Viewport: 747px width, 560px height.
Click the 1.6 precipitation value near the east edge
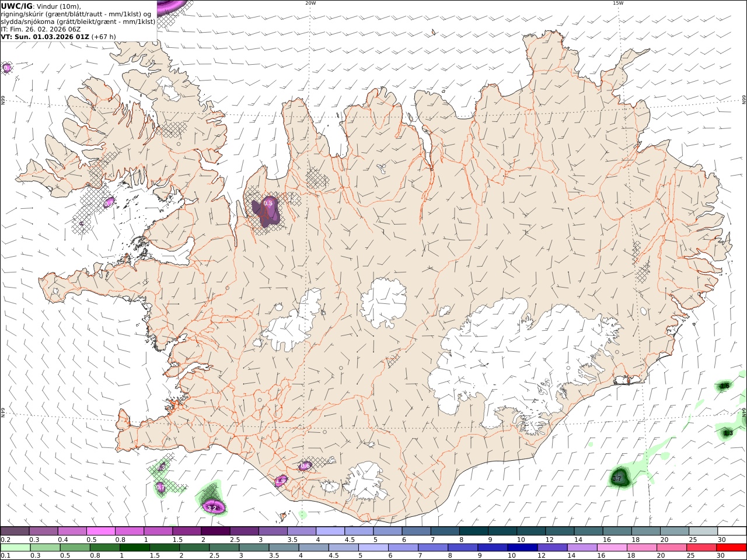coord(725,386)
